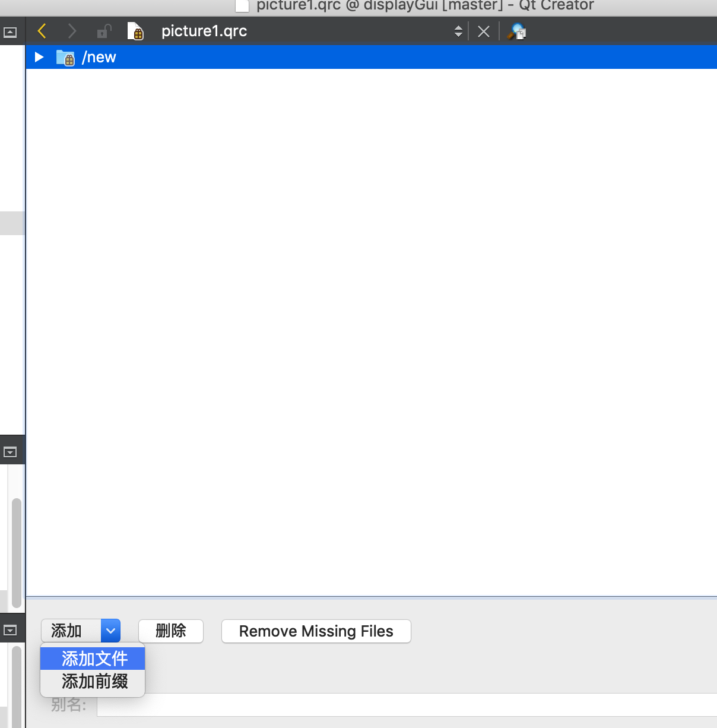The height and width of the screenshot is (728, 717).
Task: Click the /new prefix folder icon
Action: point(65,56)
